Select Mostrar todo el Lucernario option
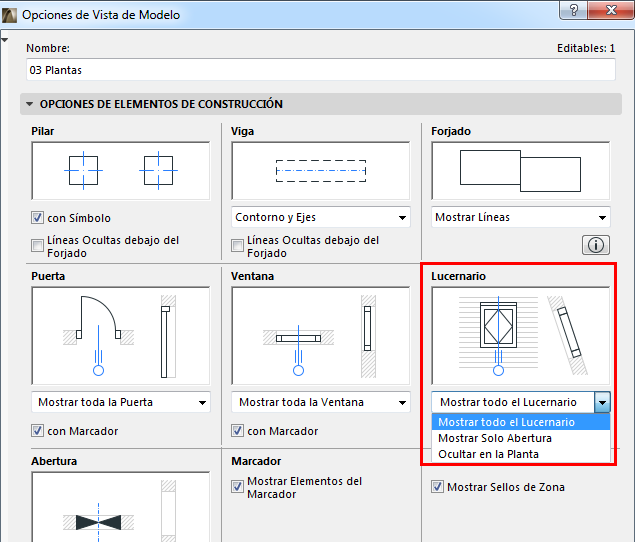The image size is (635, 542). click(x=521, y=422)
